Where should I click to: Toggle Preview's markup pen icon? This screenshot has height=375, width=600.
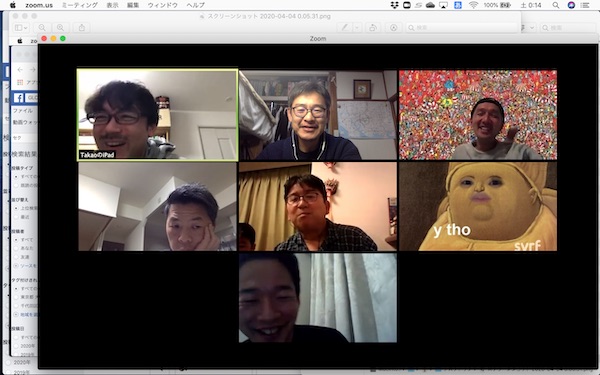[345, 28]
